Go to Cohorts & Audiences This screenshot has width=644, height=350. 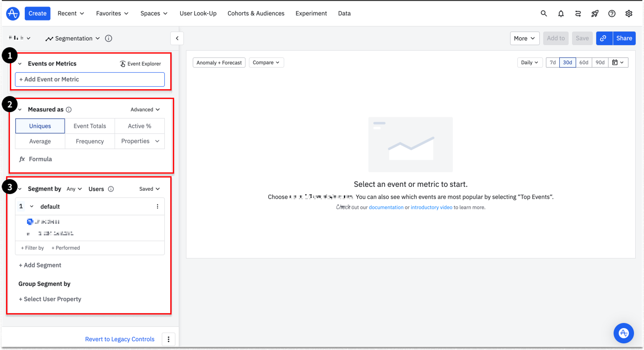[x=256, y=14]
